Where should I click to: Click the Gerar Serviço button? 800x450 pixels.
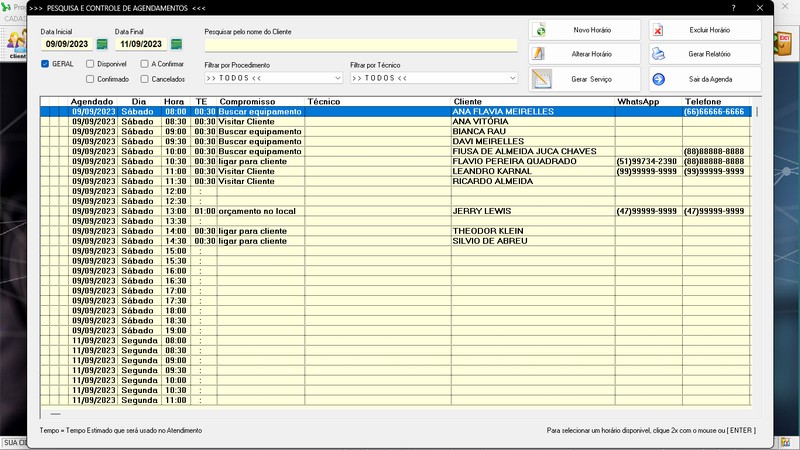pos(585,79)
